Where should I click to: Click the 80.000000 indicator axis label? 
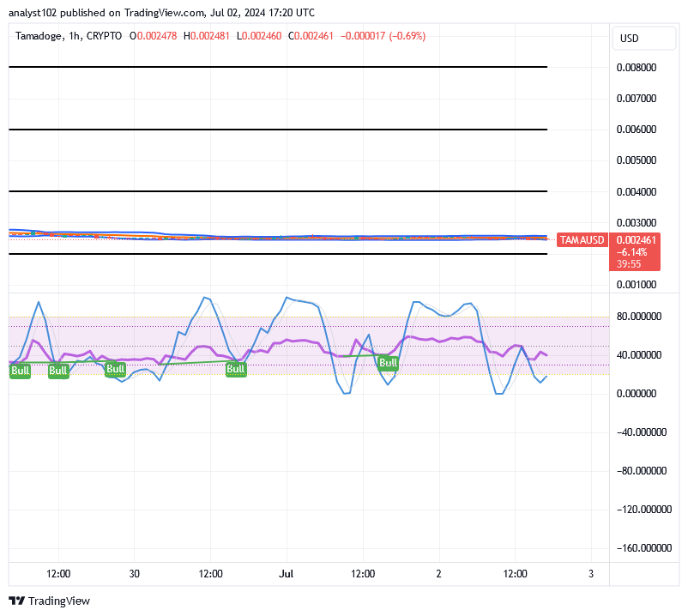coord(639,317)
